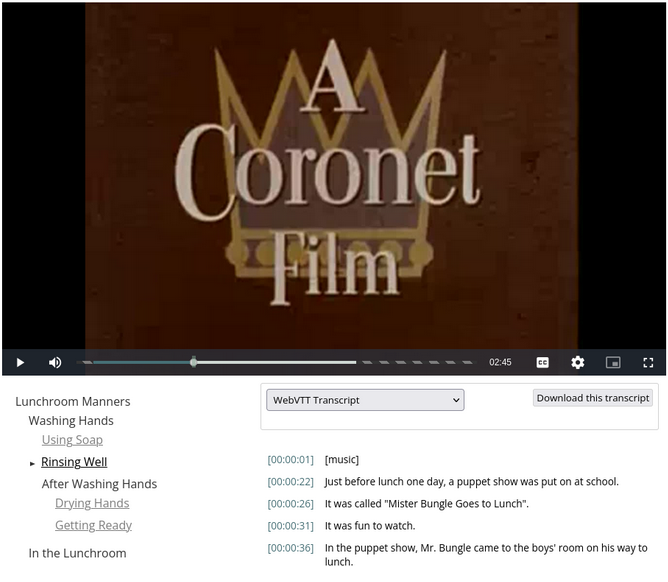This screenshot has width=668, height=582.
Task: Click the In the Lunchroom heading
Action: 78,553
